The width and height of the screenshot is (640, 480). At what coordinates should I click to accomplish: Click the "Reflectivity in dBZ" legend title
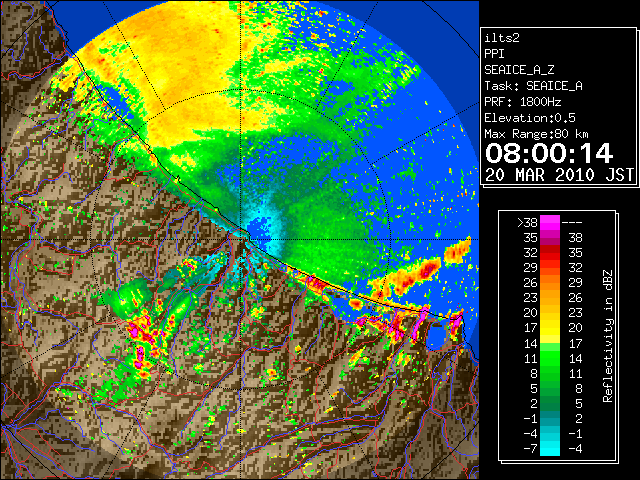pyautogui.click(x=607, y=336)
